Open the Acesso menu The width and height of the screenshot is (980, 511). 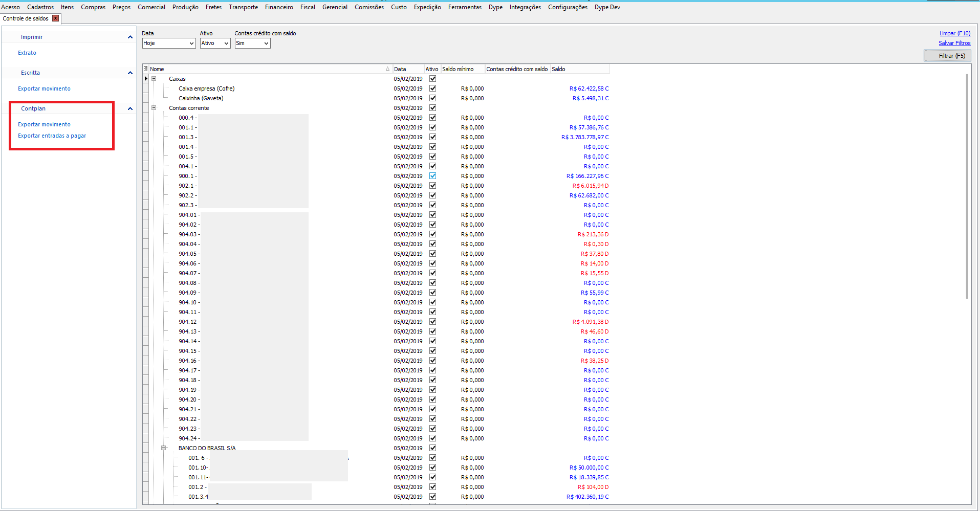[11, 7]
